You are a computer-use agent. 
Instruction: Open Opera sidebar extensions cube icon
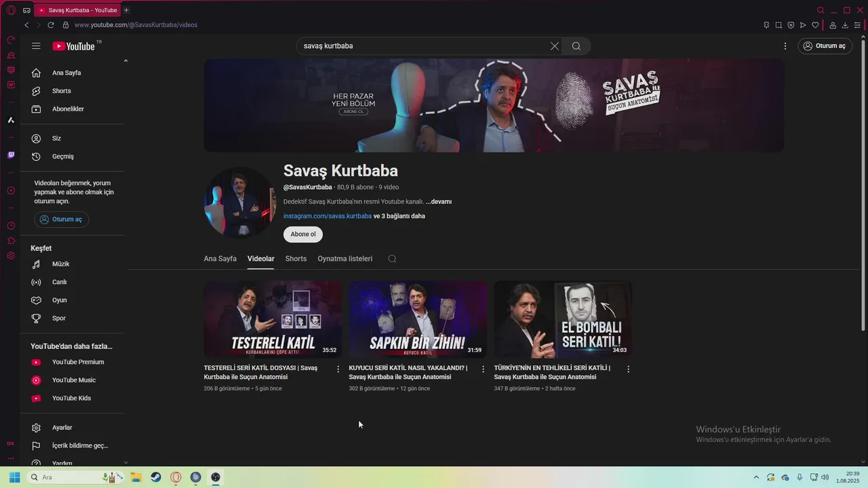tap(11, 241)
